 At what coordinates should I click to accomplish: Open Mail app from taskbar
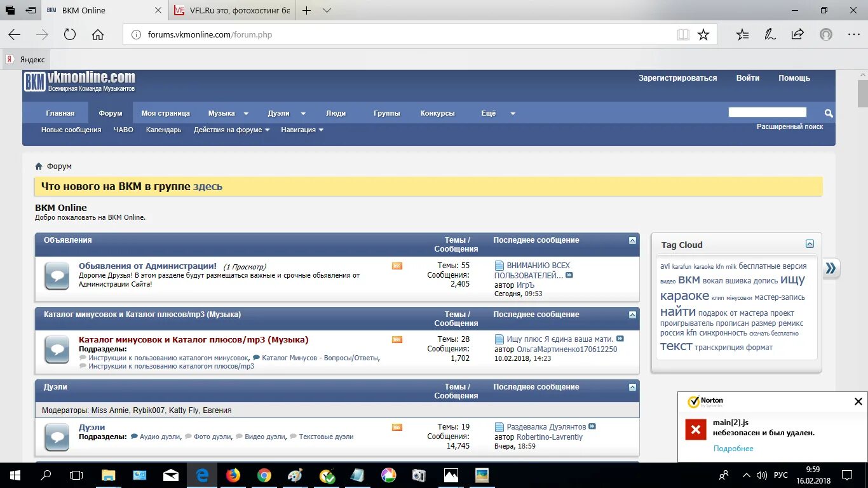(x=171, y=475)
